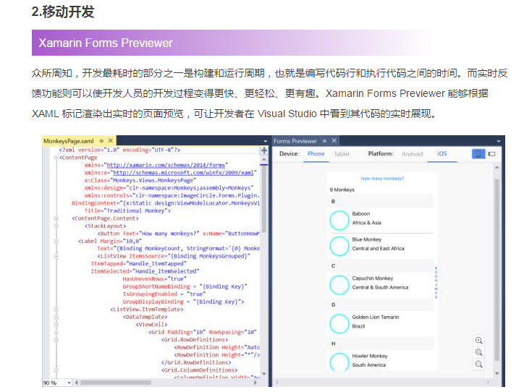Tap the How many monkeys? button in preview
The height and width of the screenshot is (392, 532).
click(382, 179)
